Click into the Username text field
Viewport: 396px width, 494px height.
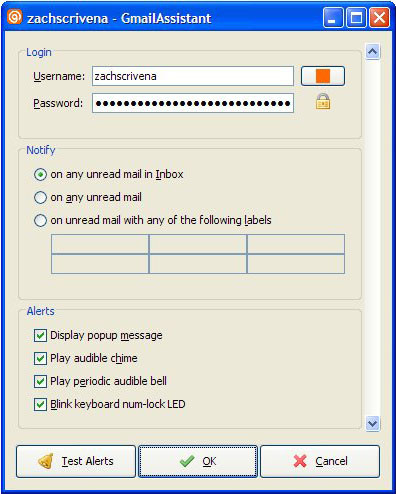193,76
